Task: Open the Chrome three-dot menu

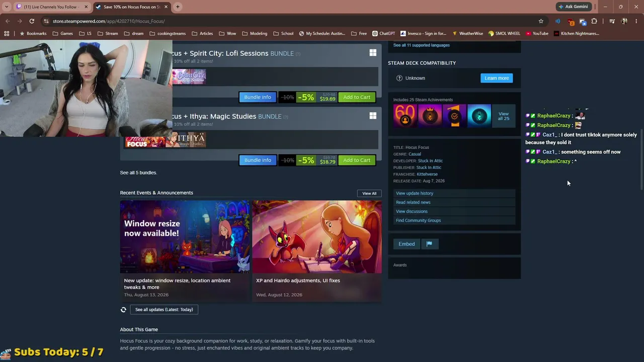Action: click(636, 21)
